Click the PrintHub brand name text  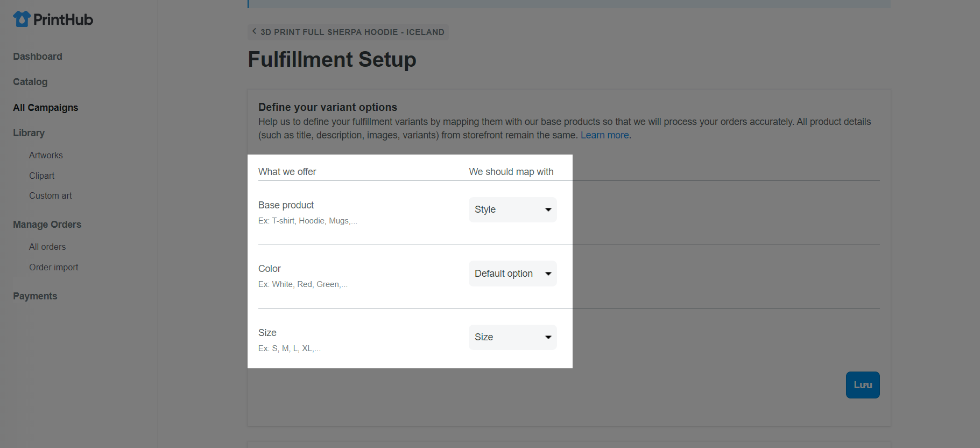64,19
